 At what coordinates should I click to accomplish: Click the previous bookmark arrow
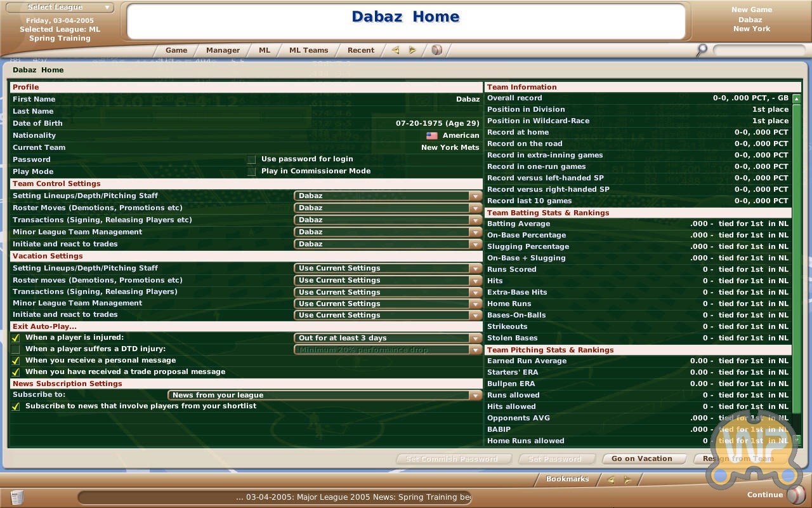tap(610, 480)
